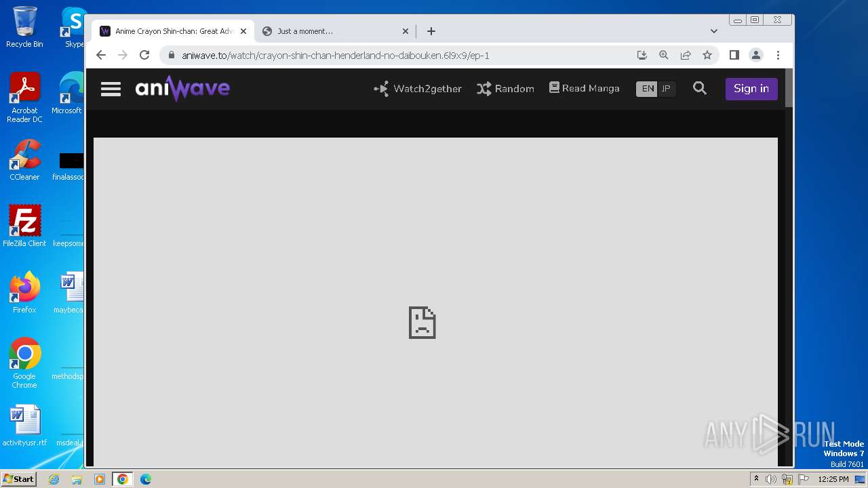Launch FileZilla Client desktop icon
The height and width of the screenshot is (488, 868).
click(24, 226)
